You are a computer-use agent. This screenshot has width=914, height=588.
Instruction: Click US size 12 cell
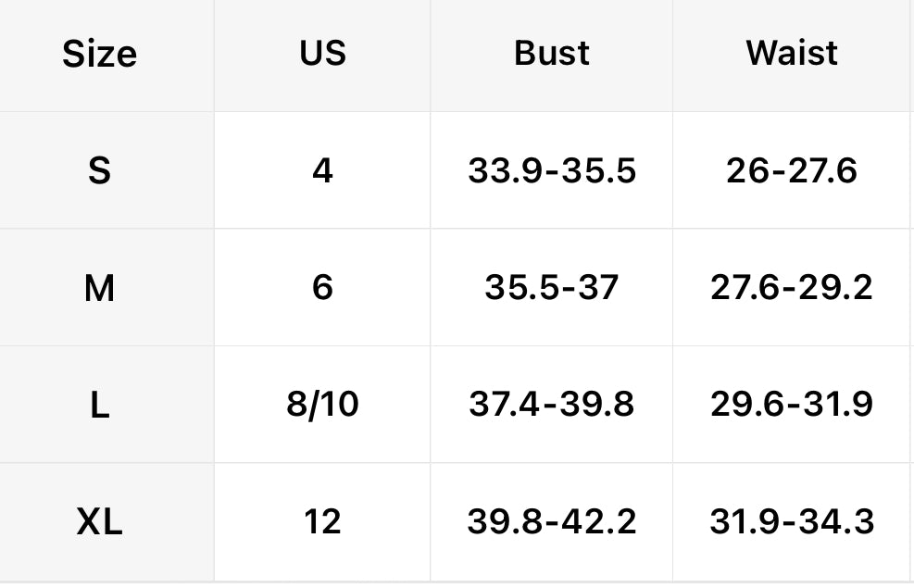[322, 522]
